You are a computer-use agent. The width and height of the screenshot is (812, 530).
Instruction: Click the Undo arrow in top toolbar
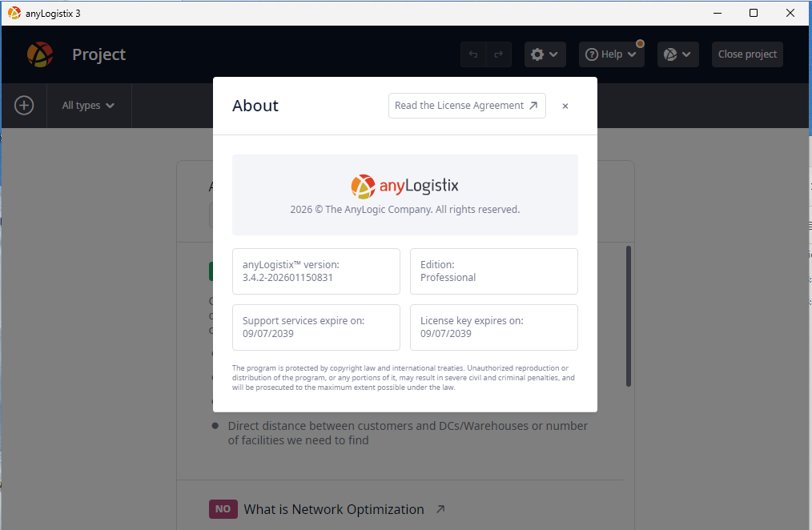click(x=473, y=54)
